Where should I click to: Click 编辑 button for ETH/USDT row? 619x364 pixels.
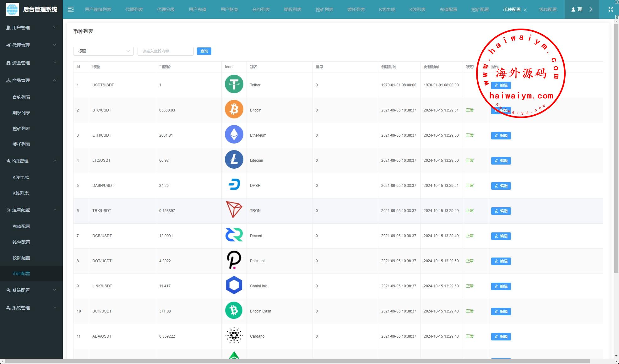pyautogui.click(x=501, y=136)
